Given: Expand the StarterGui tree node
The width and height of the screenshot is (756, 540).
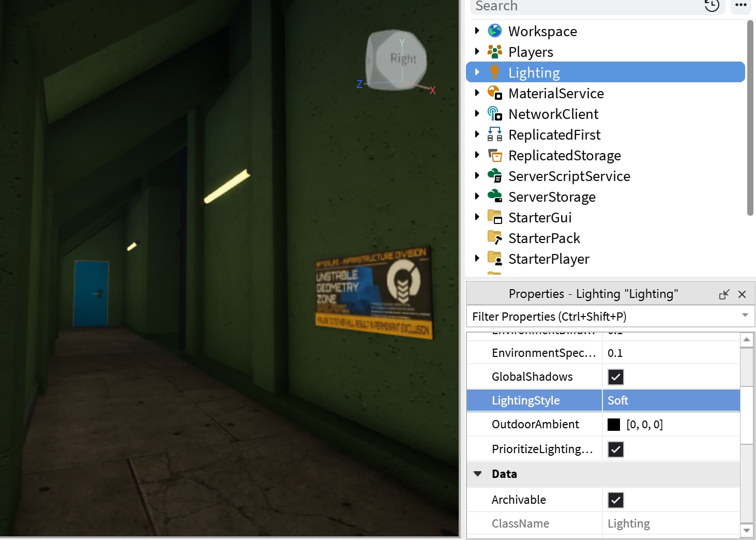Looking at the screenshot, I should coord(477,217).
